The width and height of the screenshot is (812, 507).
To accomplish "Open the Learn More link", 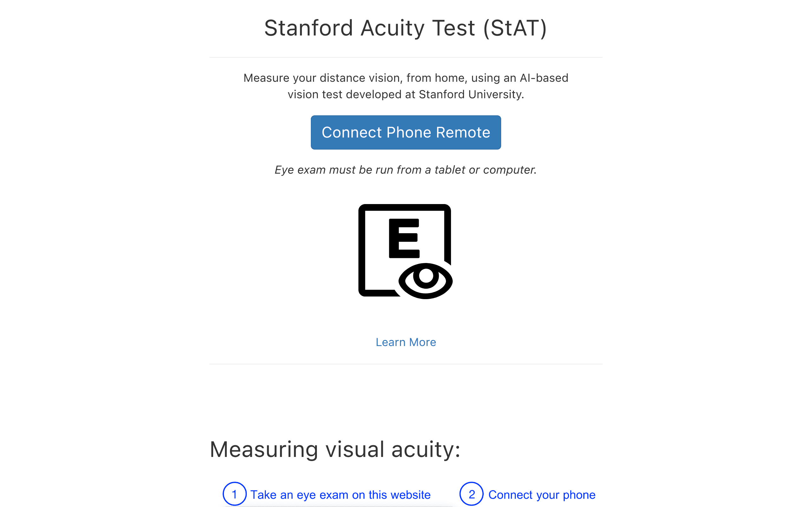I will pyautogui.click(x=406, y=342).
